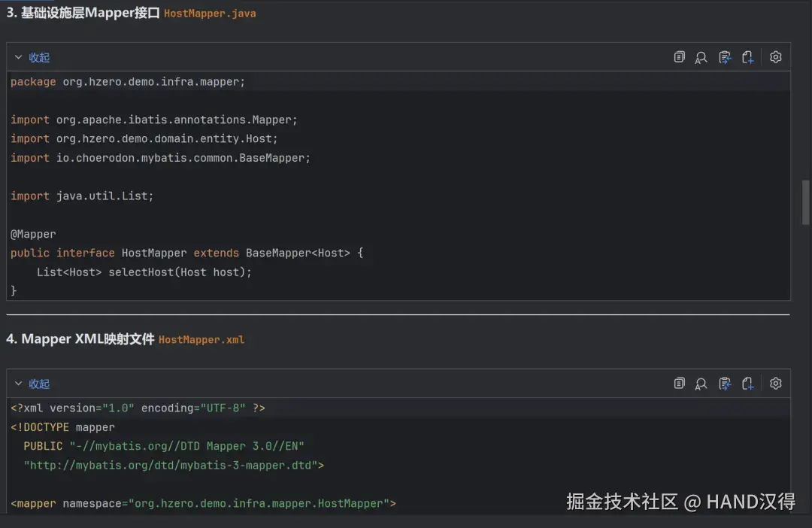Click the HostMapper.java file name link
Image resolution: width=812 pixels, height=528 pixels.
coord(210,14)
